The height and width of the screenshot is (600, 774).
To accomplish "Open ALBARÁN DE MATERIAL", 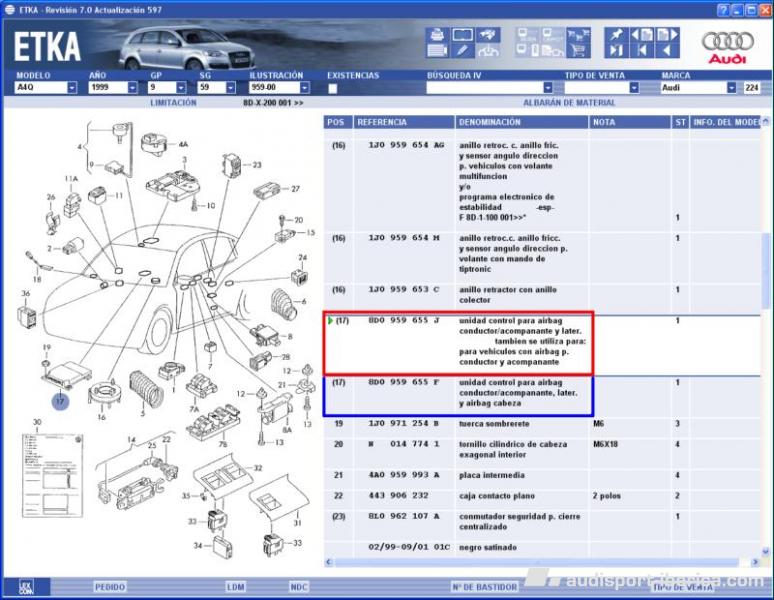I will click(x=569, y=103).
